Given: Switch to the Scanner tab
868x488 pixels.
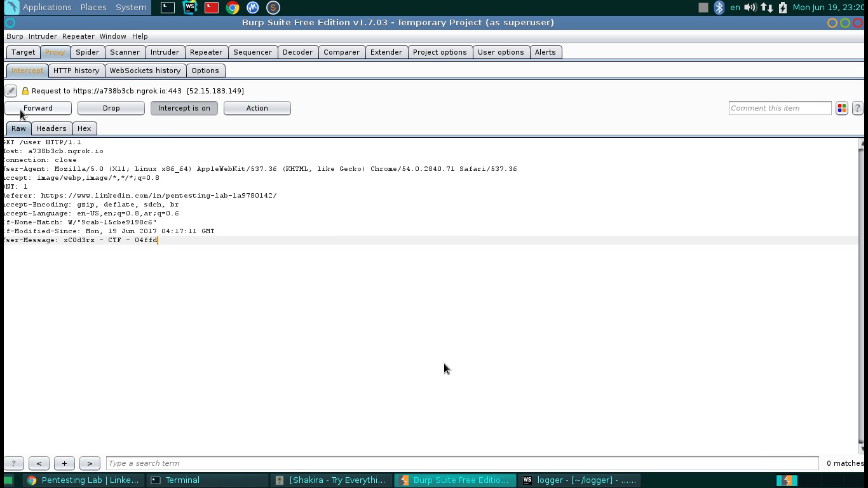Looking at the screenshot, I should click(x=125, y=52).
